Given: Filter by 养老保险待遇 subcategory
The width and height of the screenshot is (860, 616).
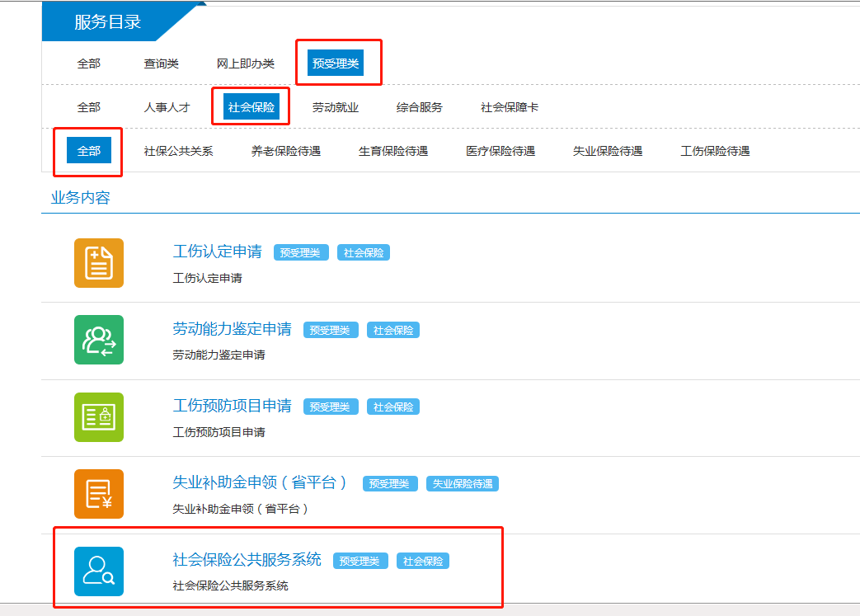Looking at the screenshot, I should tap(286, 151).
